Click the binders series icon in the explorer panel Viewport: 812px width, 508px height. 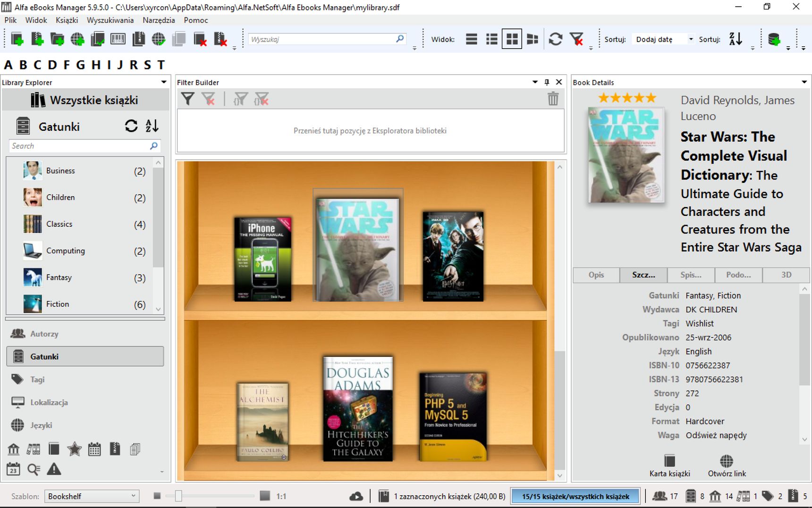pyautogui.click(x=34, y=449)
